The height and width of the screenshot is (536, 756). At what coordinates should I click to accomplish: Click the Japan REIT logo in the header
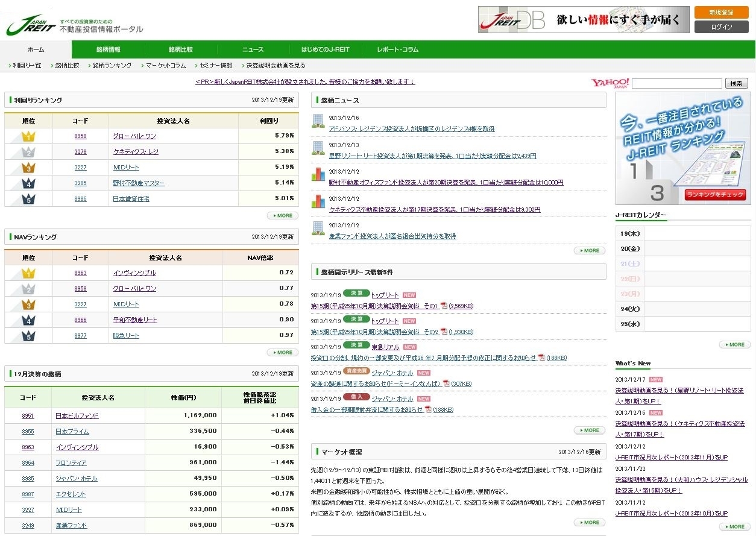click(x=31, y=25)
